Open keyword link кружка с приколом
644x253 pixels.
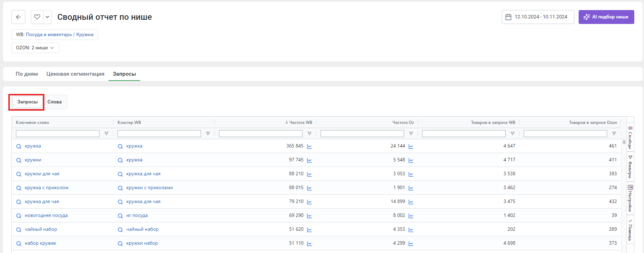coord(47,188)
